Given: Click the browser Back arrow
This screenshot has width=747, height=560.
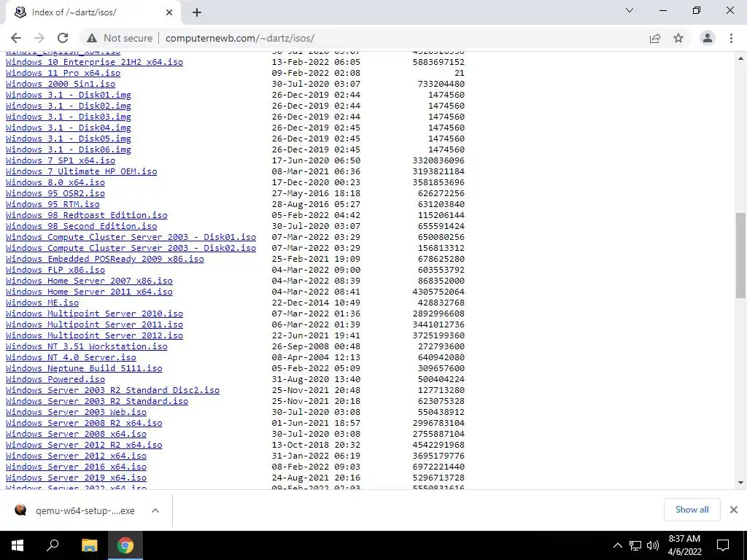Looking at the screenshot, I should 16,38.
